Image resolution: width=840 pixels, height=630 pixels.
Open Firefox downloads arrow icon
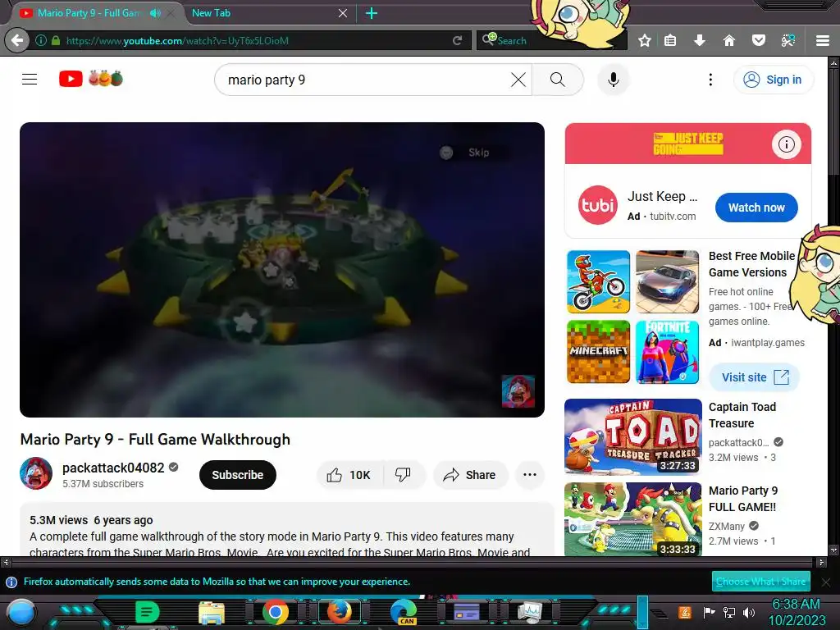pyautogui.click(x=699, y=40)
